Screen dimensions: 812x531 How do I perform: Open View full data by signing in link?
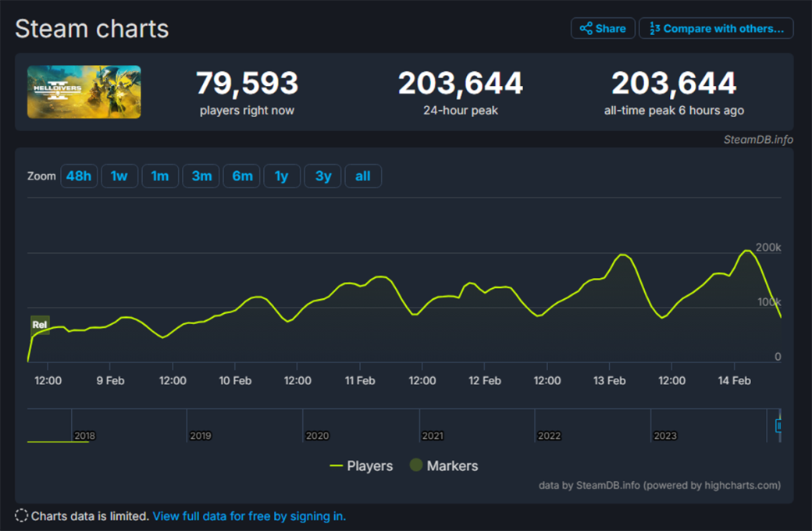point(249,516)
